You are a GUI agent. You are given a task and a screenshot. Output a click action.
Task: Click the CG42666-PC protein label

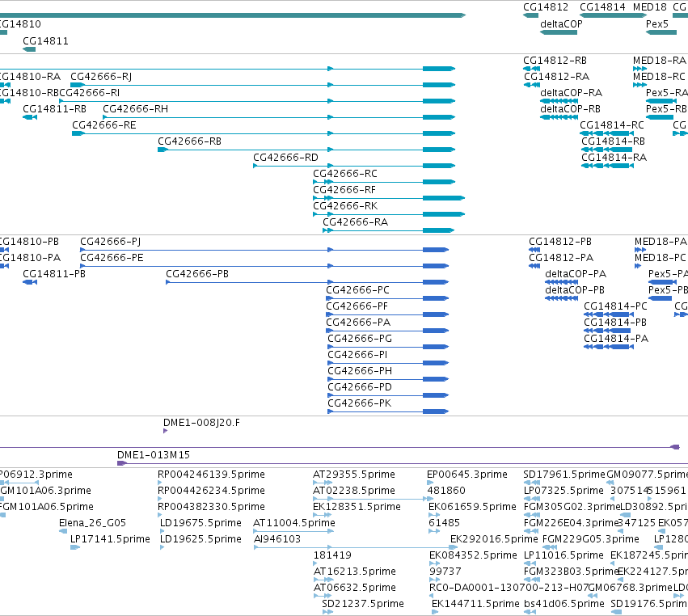click(x=357, y=290)
